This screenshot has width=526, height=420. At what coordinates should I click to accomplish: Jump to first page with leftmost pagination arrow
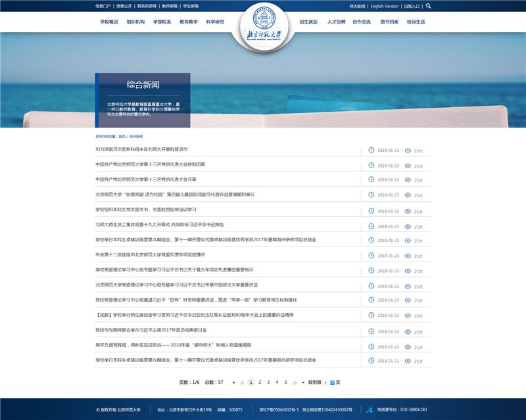233,382
